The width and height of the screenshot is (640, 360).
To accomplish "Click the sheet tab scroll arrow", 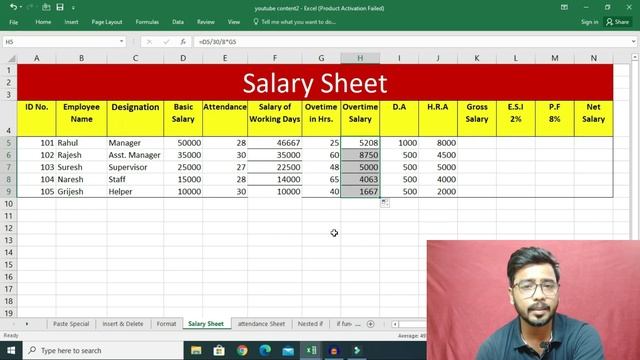I will pyautogui.click(x=27, y=324).
